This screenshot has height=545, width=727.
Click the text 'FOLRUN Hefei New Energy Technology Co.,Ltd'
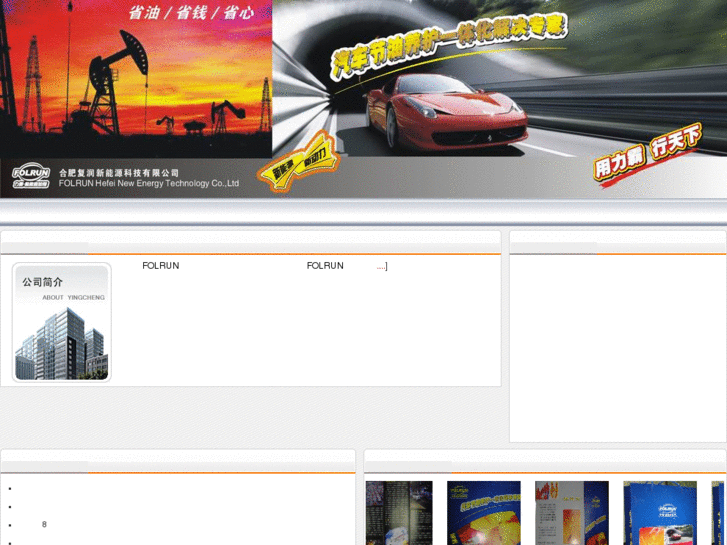tap(149, 183)
